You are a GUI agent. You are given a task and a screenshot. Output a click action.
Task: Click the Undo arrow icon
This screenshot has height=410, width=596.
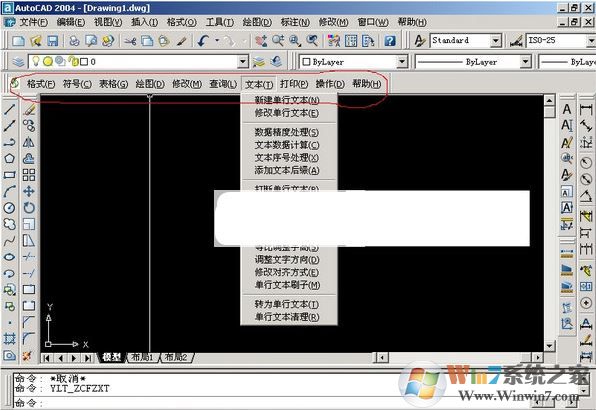click(203, 41)
